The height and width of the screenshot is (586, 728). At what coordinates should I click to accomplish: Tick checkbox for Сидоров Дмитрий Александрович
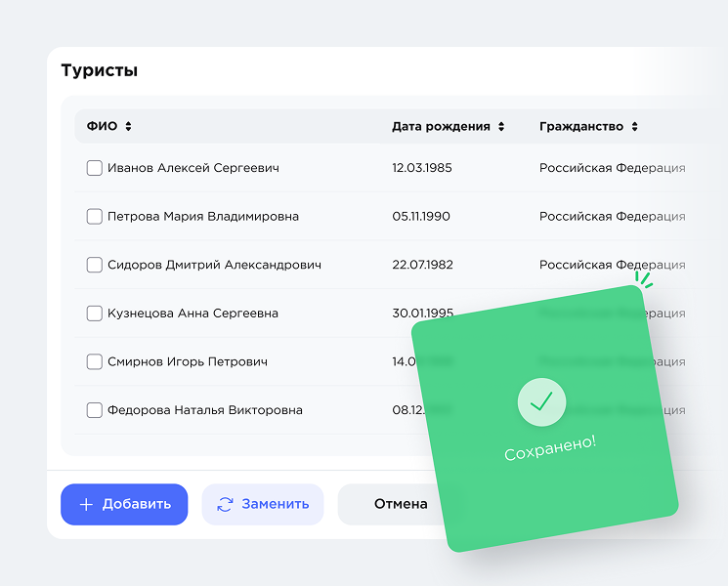pos(95,265)
